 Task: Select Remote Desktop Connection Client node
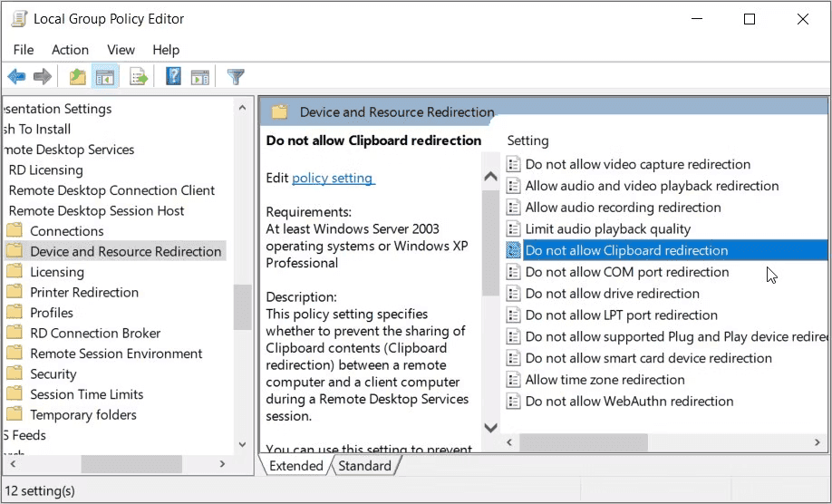click(x=111, y=190)
